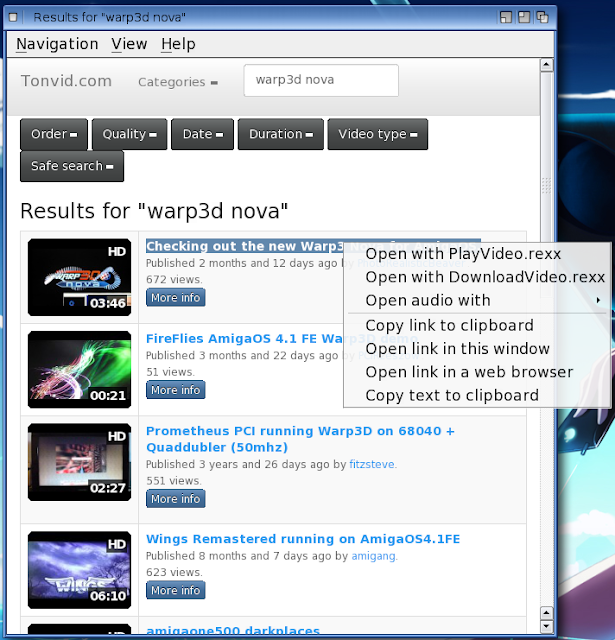Focus the search field containing warp3d nova
The image size is (615, 640).
(321, 80)
